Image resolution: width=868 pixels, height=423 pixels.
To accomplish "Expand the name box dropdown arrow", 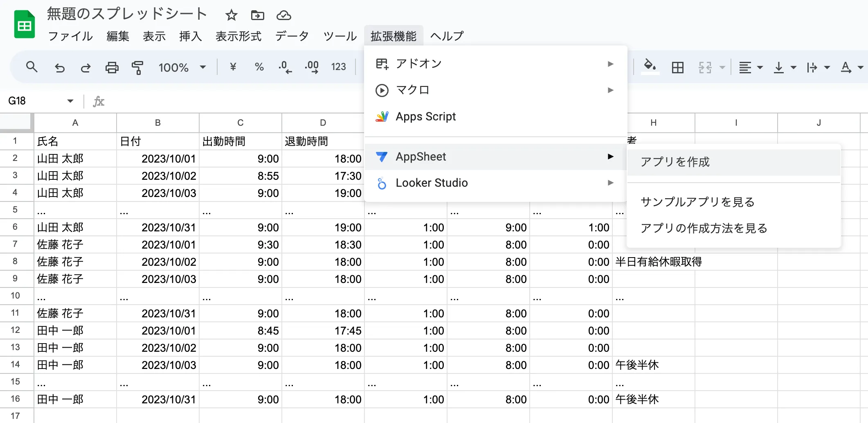I will (70, 101).
